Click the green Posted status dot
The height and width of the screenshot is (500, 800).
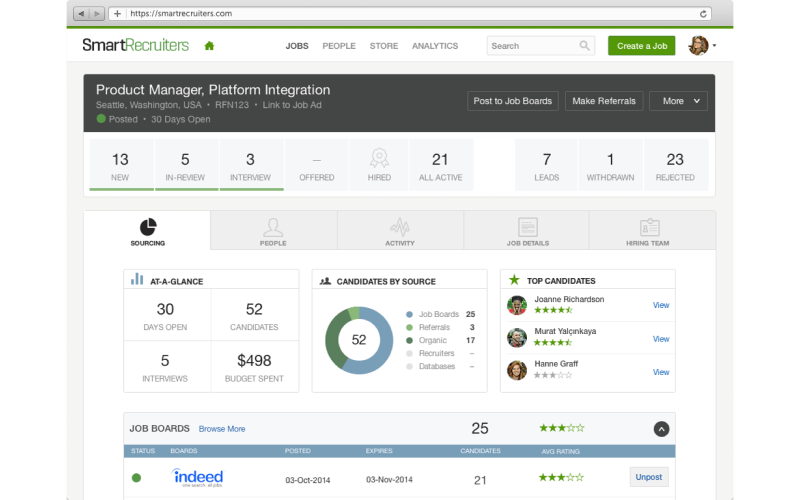click(101, 119)
